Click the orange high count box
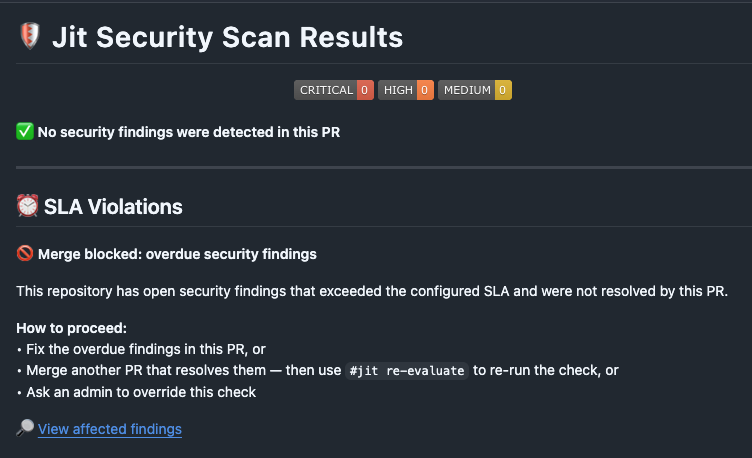This screenshot has height=458, width=752. click(x=425, y=90)
